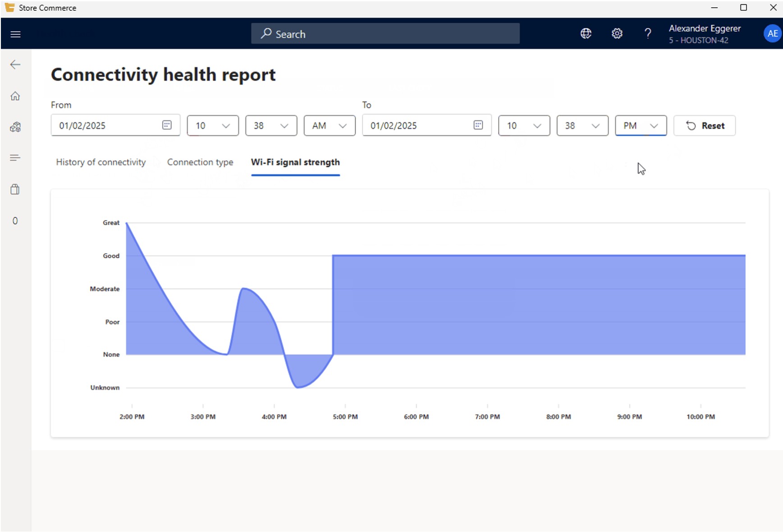The image size is (783, 532).
Task: Expand the To PM dropdown
Action: point(641,125)
